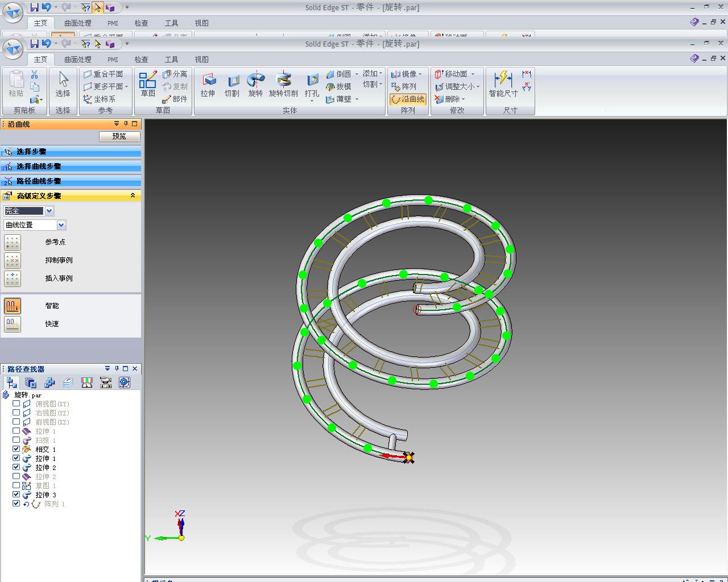The width and height of the screenshot is (728, 582).
Task: Click the Solid Edge application button
Action: [x=13, y=48]
